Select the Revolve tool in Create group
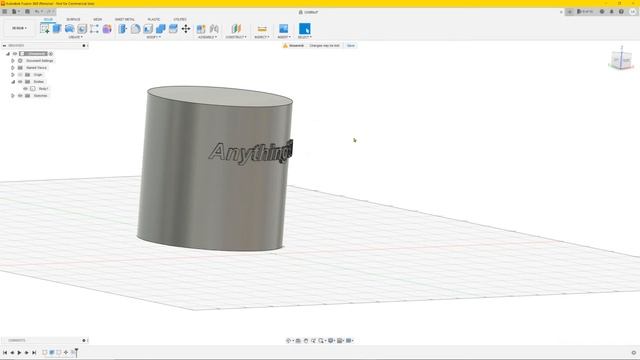This screenshot has height=360, width=640. tap(69, 29)
